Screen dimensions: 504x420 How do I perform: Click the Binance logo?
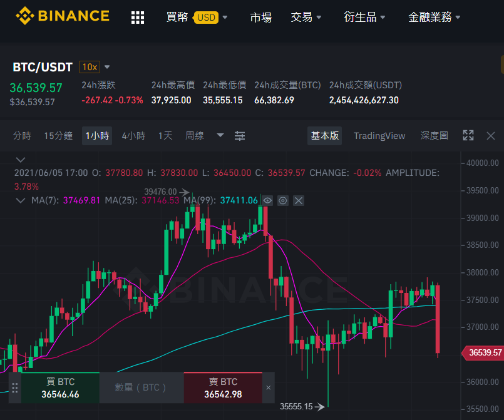(x=63, y=16)
